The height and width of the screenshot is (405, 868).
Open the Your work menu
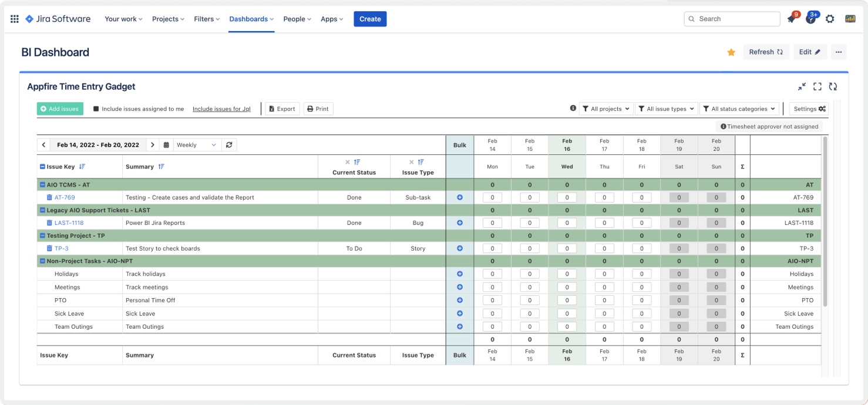(x=124, y=19)
